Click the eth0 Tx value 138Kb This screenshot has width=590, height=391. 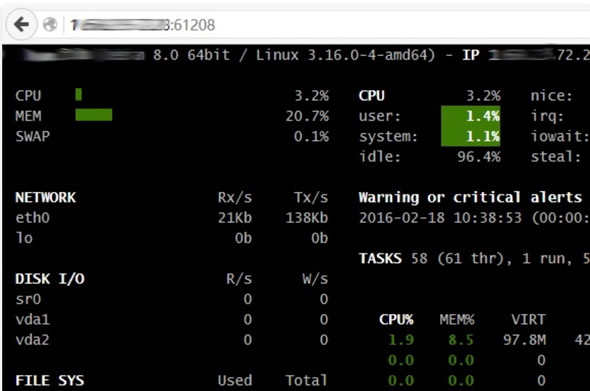307,218
